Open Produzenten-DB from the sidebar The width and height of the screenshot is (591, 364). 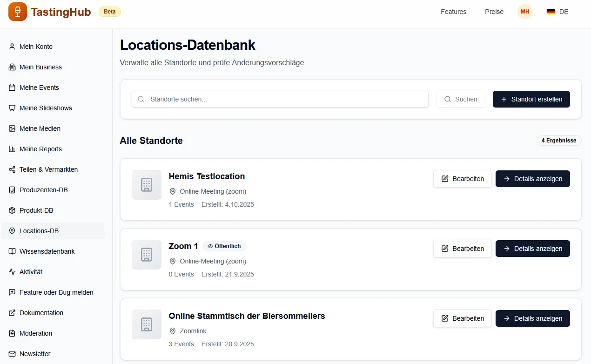coord(43,190)
